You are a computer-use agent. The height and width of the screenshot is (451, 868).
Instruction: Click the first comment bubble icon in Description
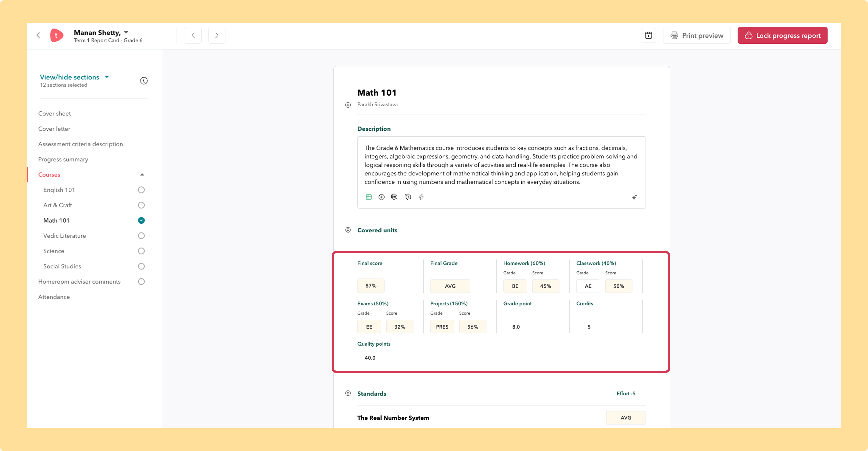point(394,197)
